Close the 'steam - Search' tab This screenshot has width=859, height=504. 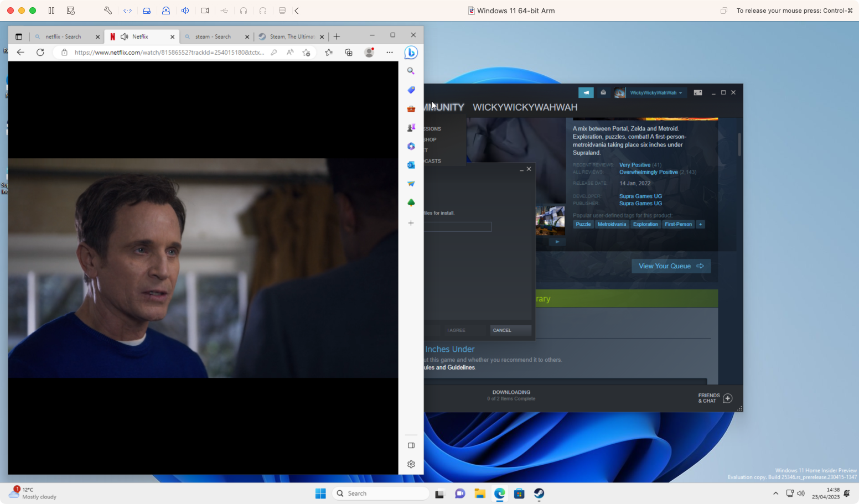click(247, 37)
